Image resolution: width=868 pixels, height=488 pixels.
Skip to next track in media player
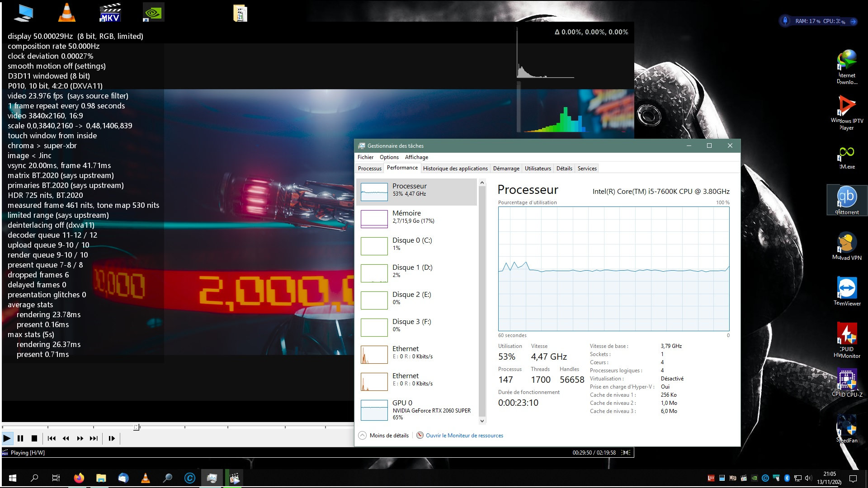tap(94, 438)
